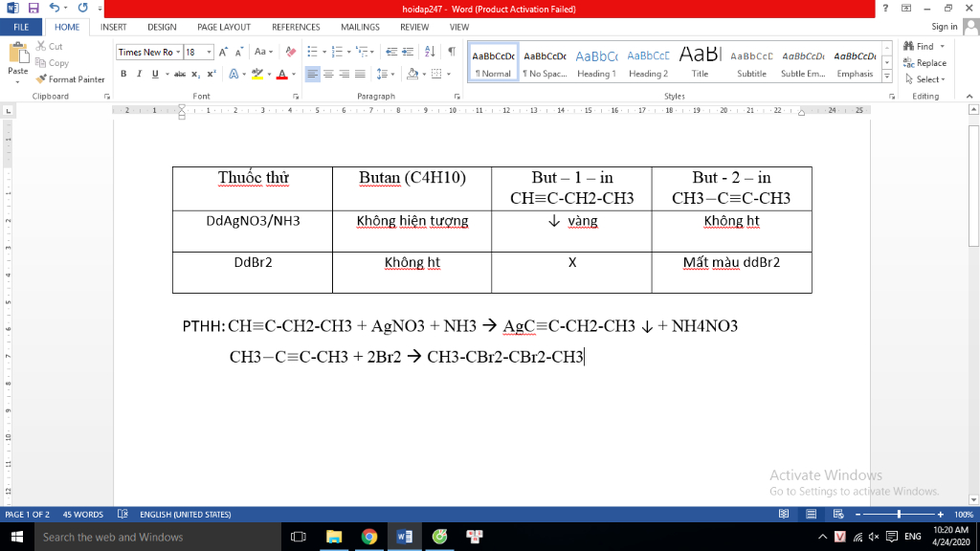Switch to the PAGE LAYOUT tab
This screenshot has height=551, width=980.
[x=224, y=27]
